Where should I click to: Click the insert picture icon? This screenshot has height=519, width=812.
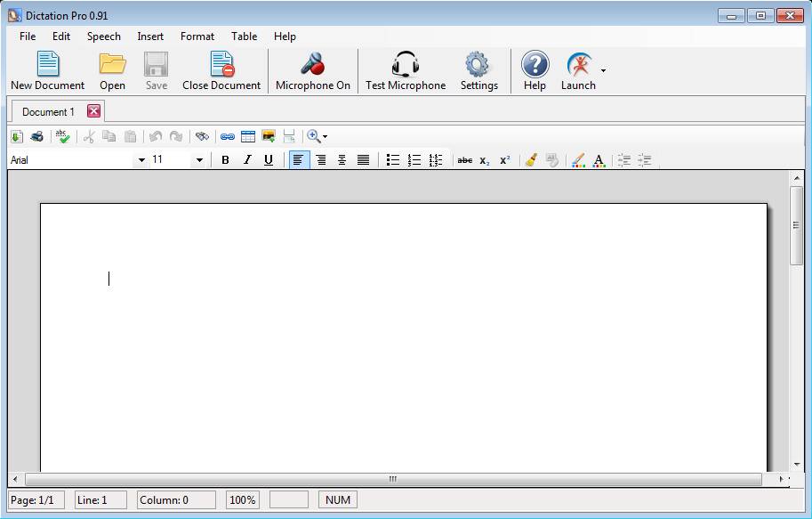pos(269,136)
